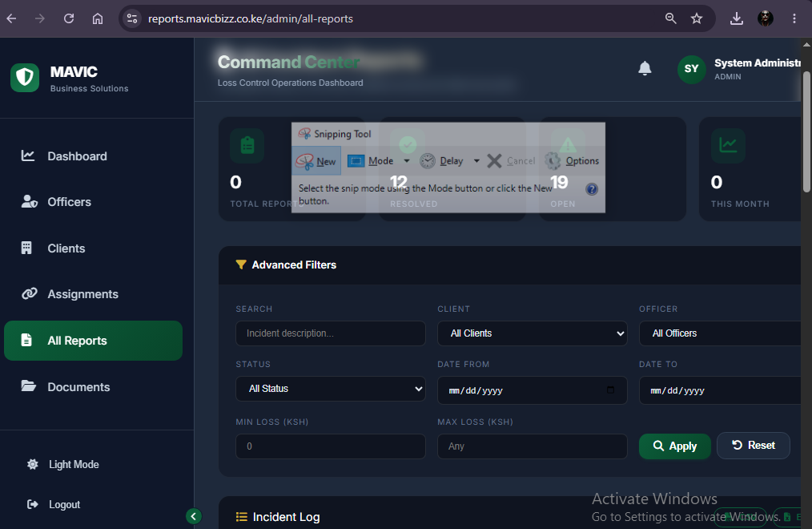Expand the All Status dropdown
Image resolution: width=812 pixels, height=529 pixels.
point(331,389)
